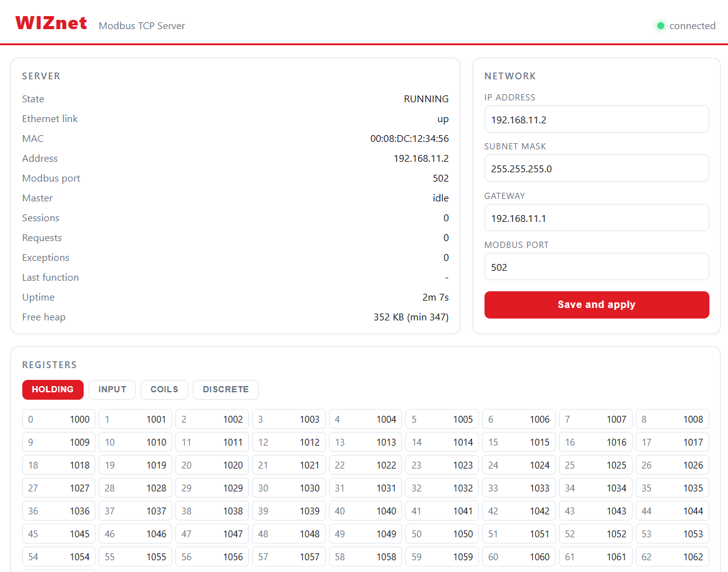This screenshot has height=572, width=728.
Task: Focus the Modbus Port input field
Action: pos(597,267)
